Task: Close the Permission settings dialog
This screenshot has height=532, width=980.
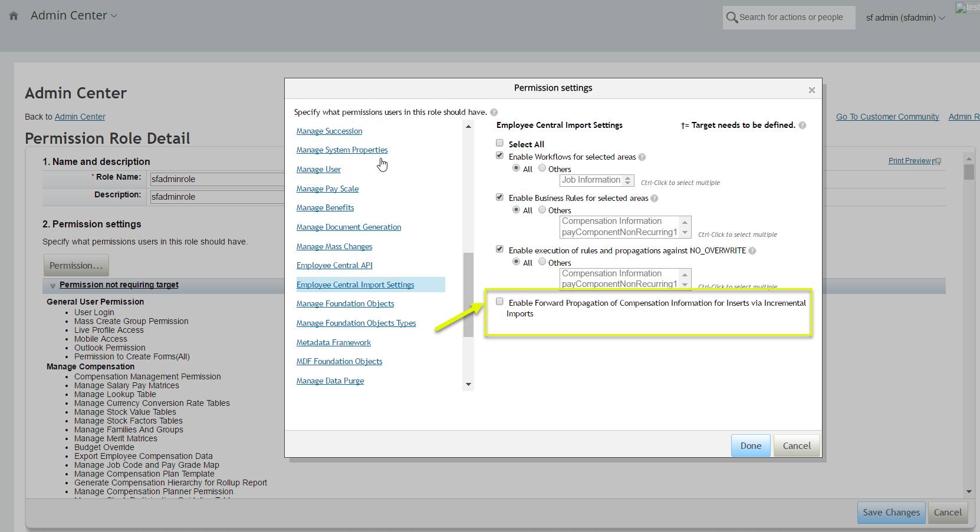Action: point(812,90)
